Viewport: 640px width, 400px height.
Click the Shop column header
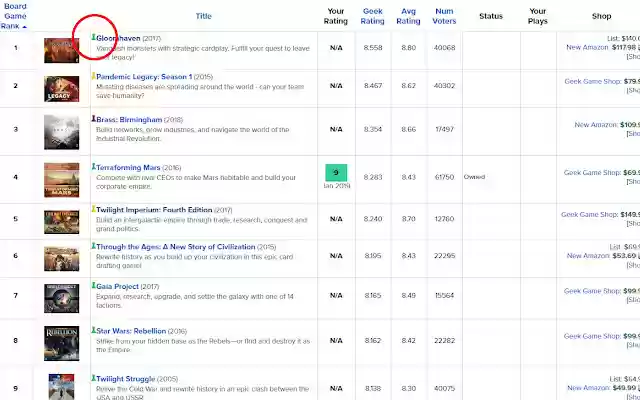(x=601, y=16)
